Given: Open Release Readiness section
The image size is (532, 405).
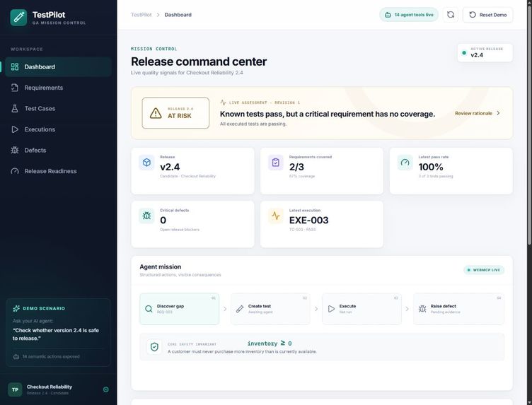Looking at the screenshot, I should [58, 171].
